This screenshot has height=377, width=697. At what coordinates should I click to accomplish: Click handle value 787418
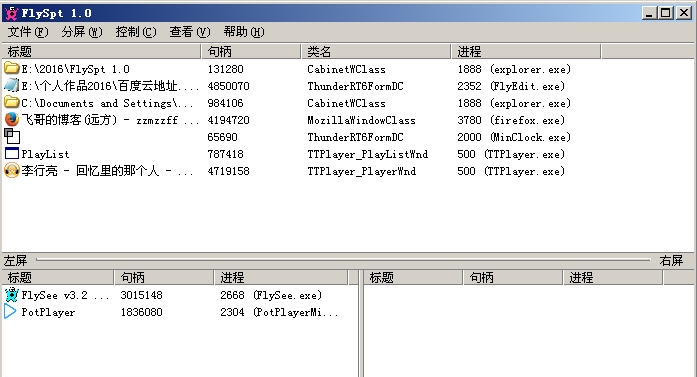pyautogui.click(x=225, y=154)
